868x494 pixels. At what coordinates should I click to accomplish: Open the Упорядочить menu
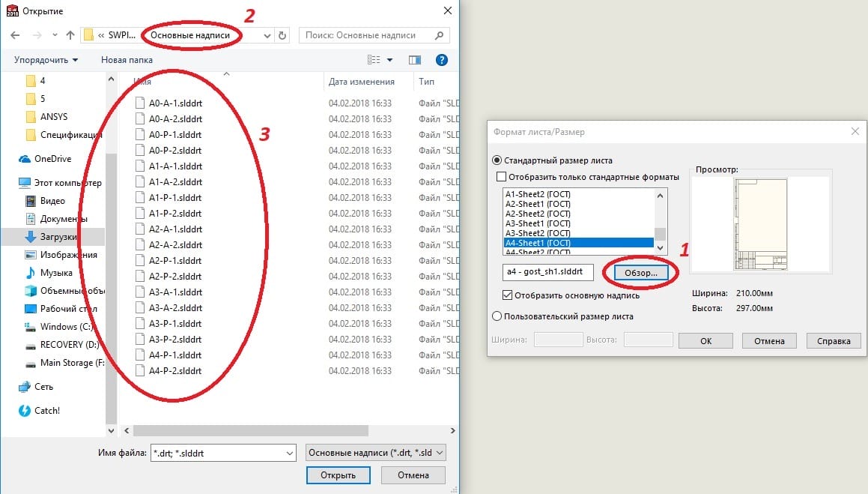pyautogui.click(x=46, y=60)
